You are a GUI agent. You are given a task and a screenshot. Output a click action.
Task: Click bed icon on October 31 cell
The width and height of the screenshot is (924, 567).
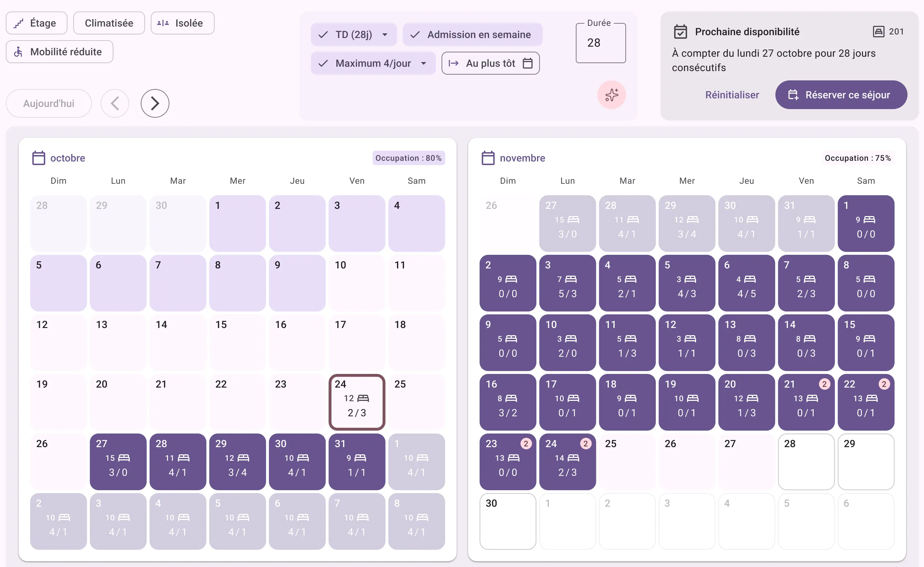pyautogui.click(x=360, y=458)
